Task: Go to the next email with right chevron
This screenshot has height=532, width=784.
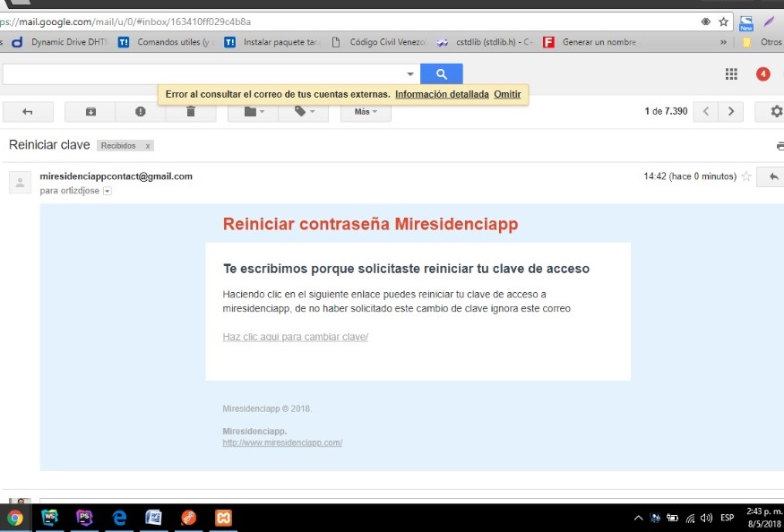Action: click(731, 112)
